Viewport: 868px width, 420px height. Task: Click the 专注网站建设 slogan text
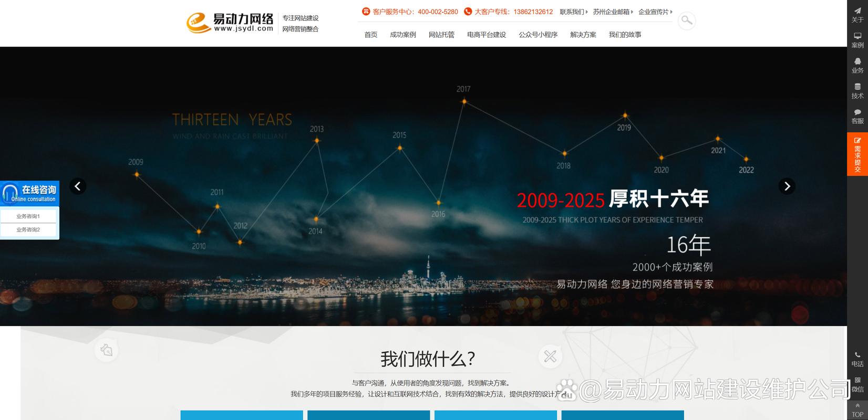pyautogui.click(x=301, y=18)
